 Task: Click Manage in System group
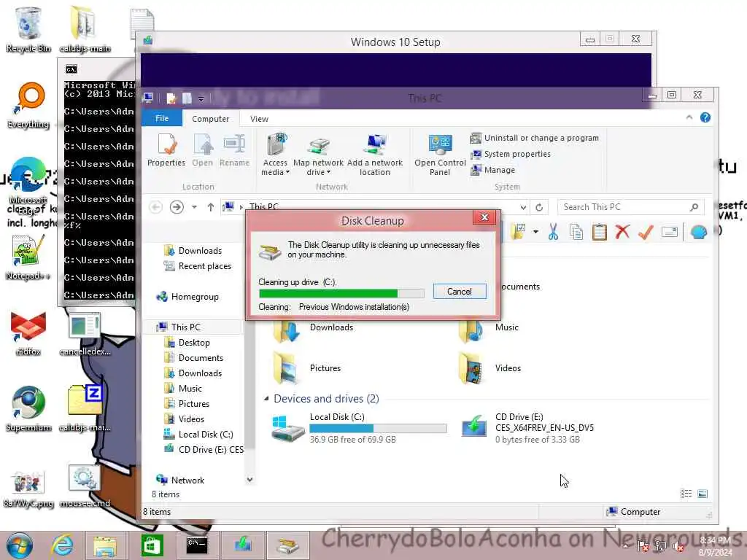point(492,170)
